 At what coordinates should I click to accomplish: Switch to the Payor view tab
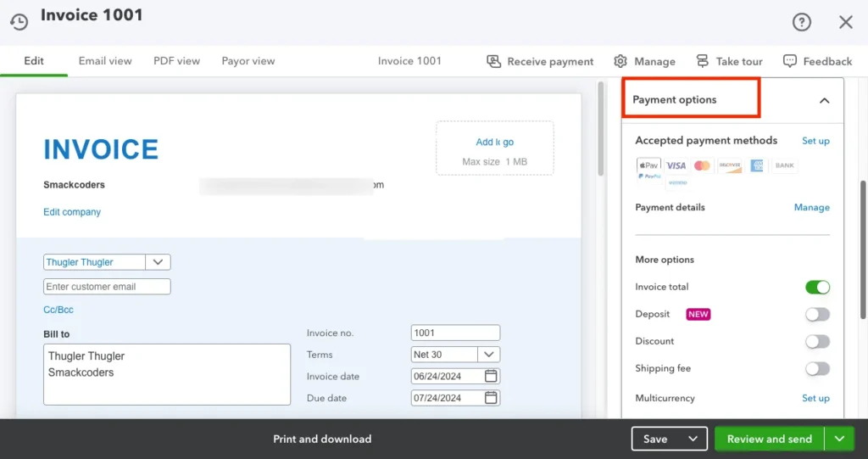click(x=248, y=61)
